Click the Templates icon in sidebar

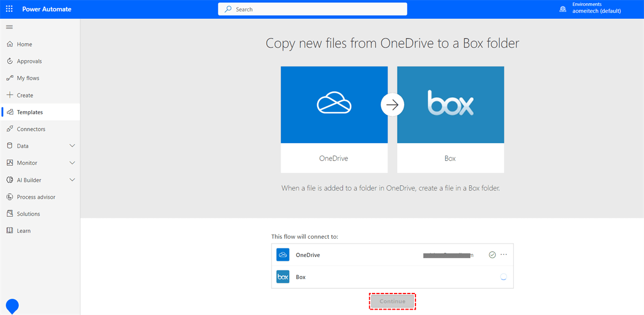(10, 112)
